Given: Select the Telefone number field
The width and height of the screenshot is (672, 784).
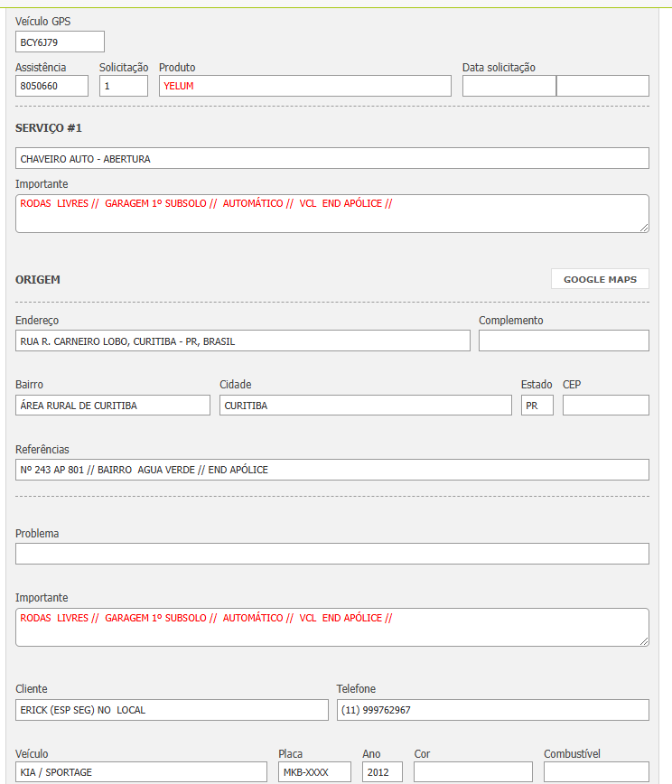Looking at the screenshot, I should 492,710.
